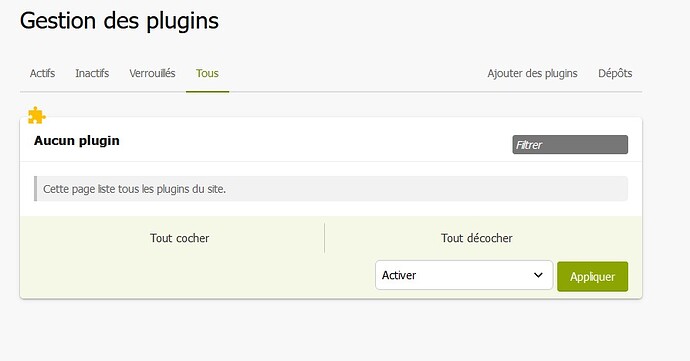Check all plugins with Tout cocher
690x361 pixels.
point(179,238)
